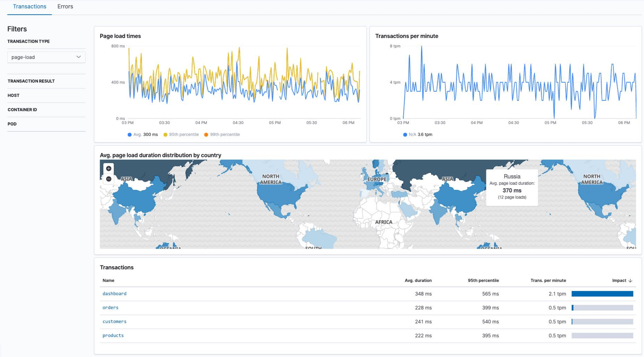This screenshot has width=644, height=357.
Task: Toggle the Avg. series legend dot
Action: [129, 135]
